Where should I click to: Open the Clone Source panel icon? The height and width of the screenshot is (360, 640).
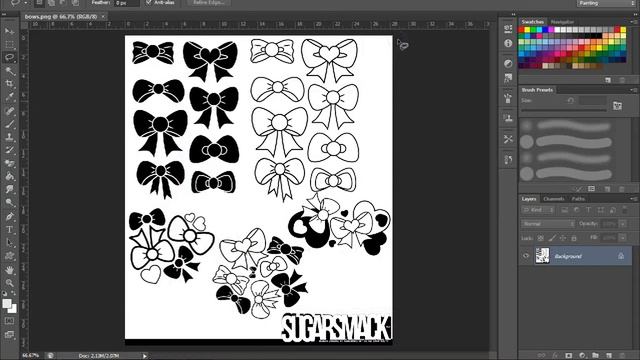click(508, 118)
